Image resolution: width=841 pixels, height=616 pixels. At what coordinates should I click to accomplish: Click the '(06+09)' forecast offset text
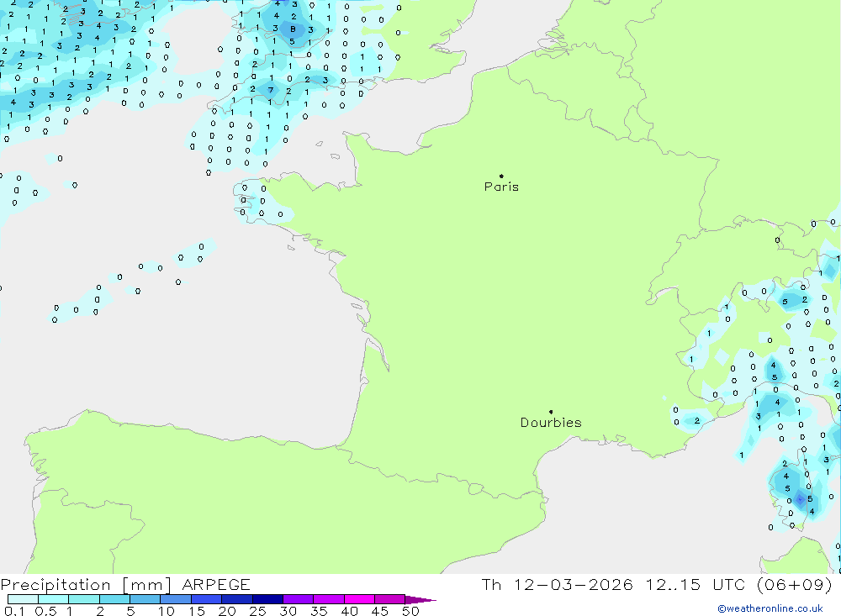click(x=795, y=584)
